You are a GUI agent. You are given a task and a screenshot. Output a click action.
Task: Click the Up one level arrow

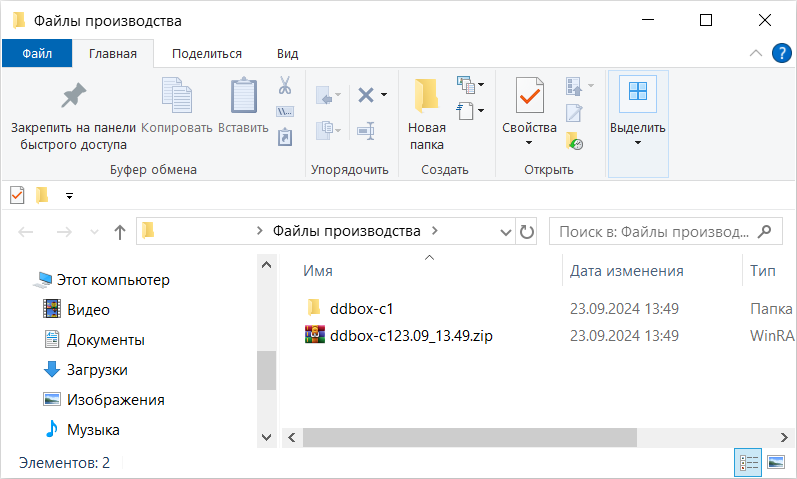point(120,232)
